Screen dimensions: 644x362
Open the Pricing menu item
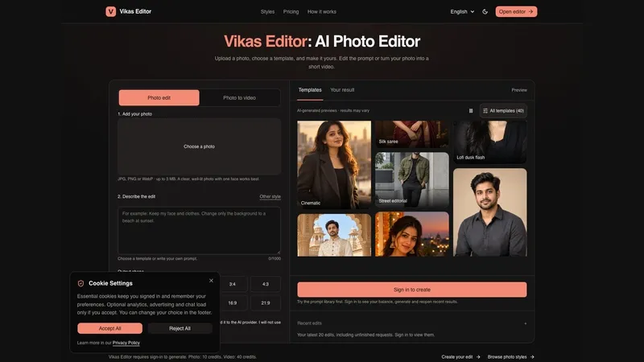coord(291,12)
